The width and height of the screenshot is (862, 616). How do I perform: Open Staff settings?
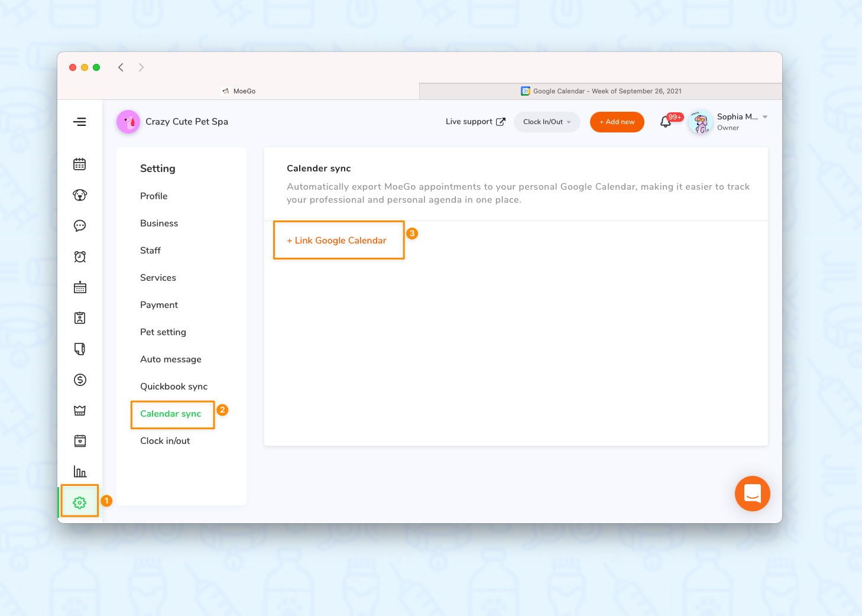click(x=150, y=251)
